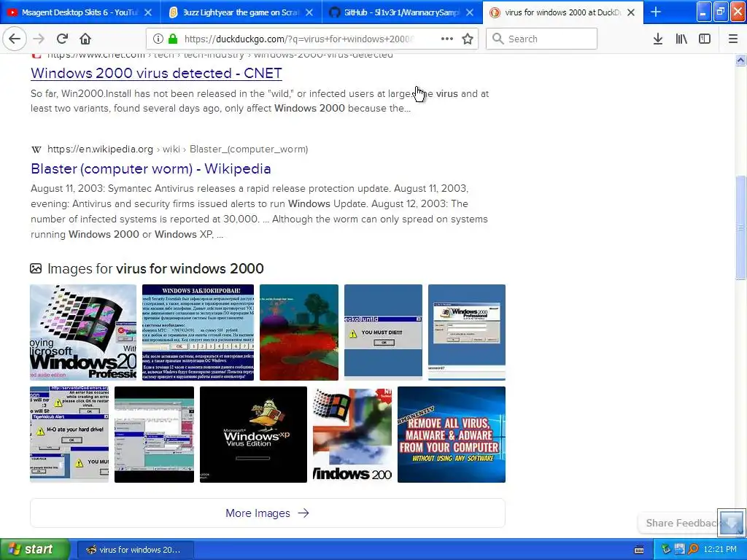This screenshot has width=747, height=560.
Task: Click the green padlock security icon
Action: pyautogui.click(x=173, y=39)
